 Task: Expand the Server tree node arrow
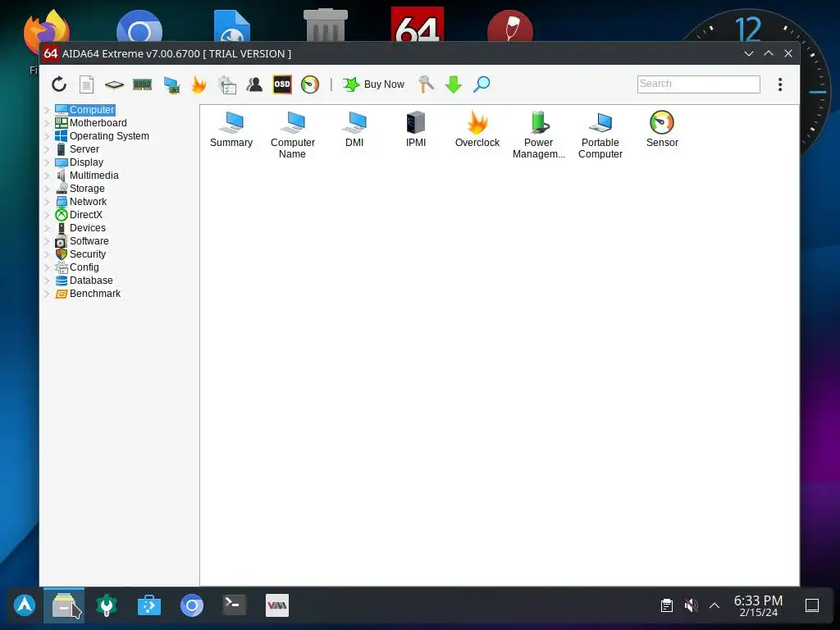pos(47,149)
